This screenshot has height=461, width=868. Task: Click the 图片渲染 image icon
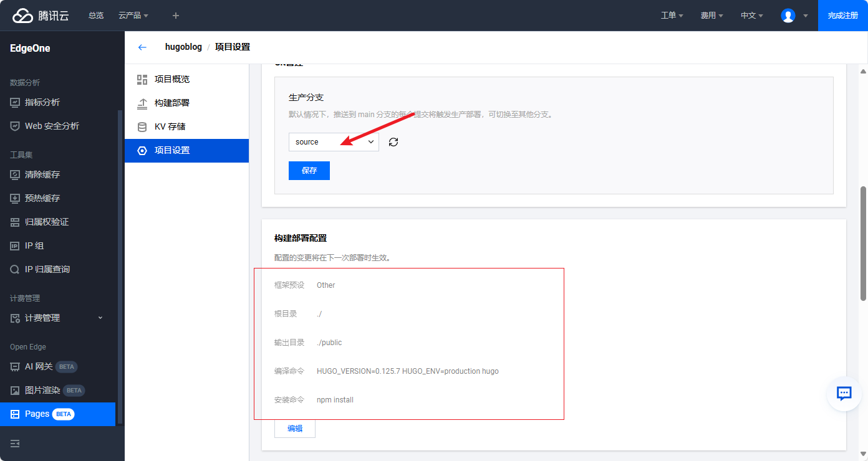click(15, 390)
